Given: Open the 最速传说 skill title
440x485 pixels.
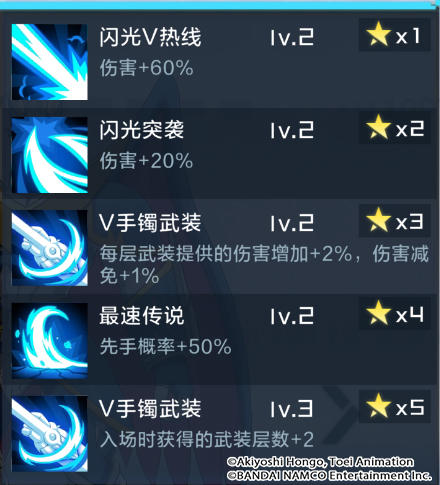Looking at the screenshot, I should 141,316.
